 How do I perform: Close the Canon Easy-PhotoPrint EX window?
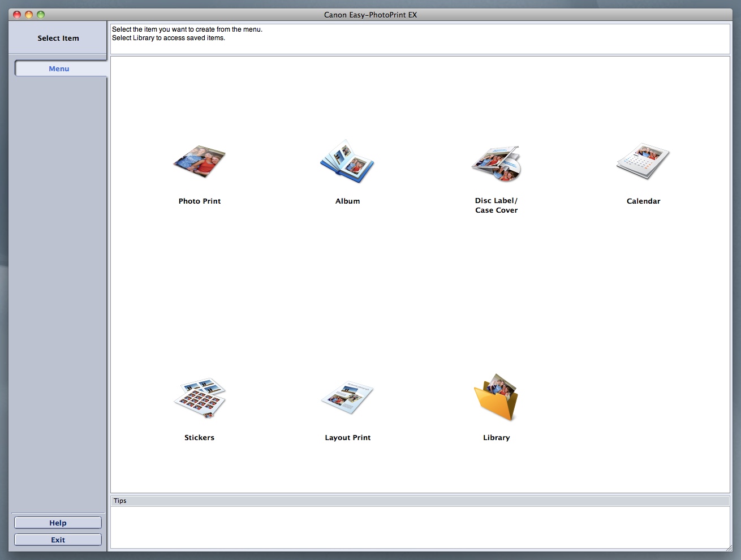click(17, 15)
